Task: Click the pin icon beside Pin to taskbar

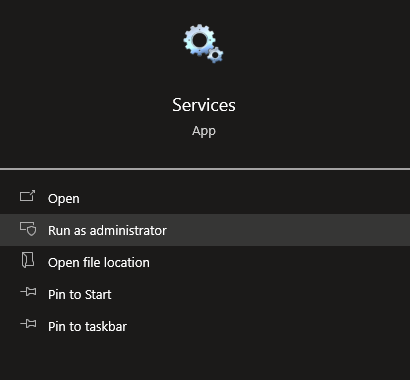Action: (28, 324)
